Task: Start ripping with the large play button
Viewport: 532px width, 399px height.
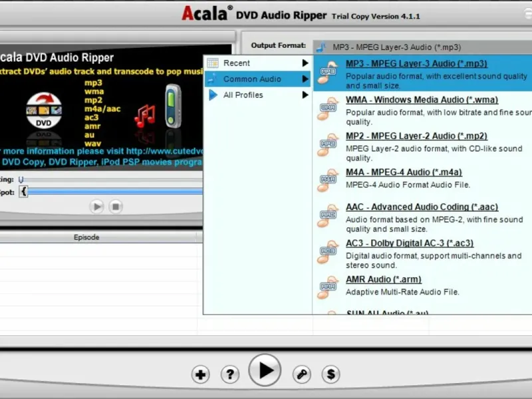Action: (265, 370)
